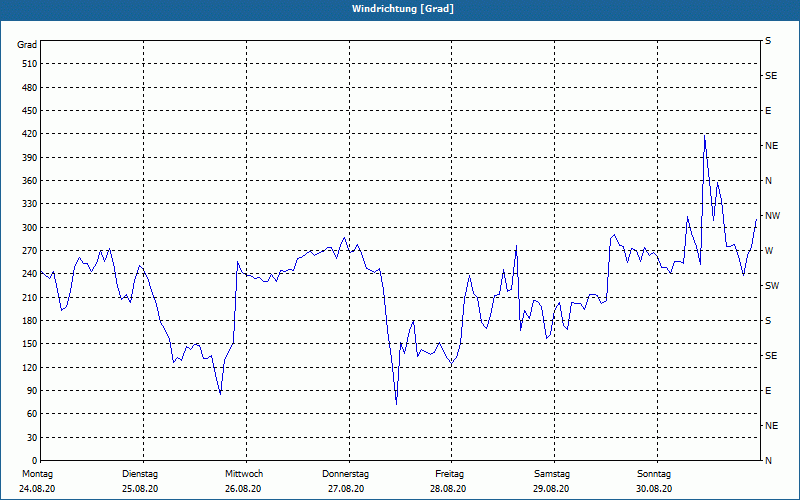Select the date label 27.08.20
This screenshot has width=800, height=500.
[346, 489]
